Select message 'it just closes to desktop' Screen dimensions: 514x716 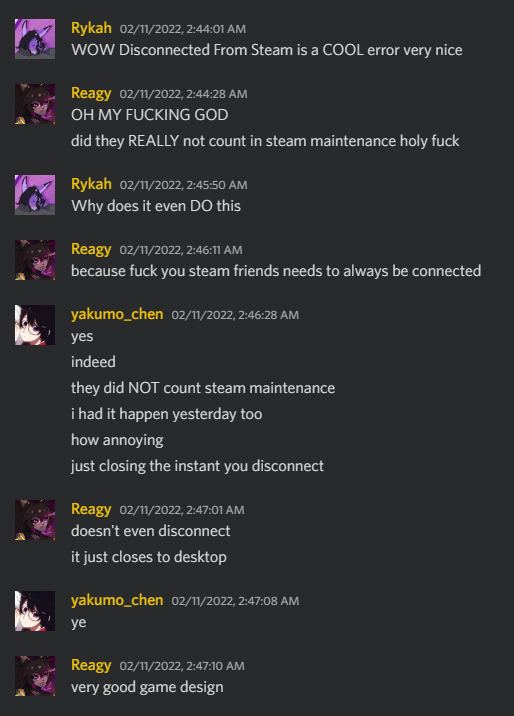click(x=149, y=557)
